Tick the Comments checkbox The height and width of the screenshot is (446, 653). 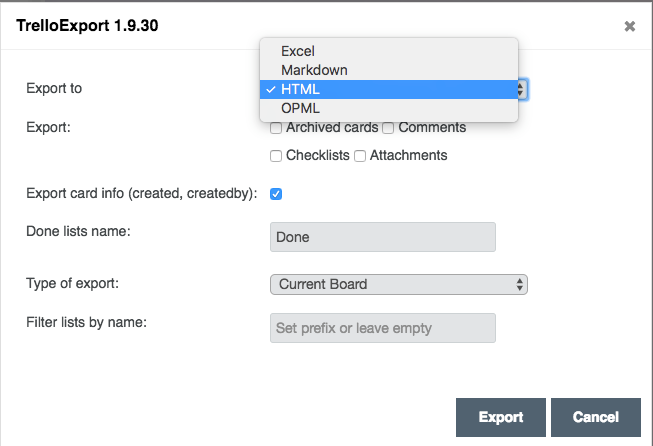tap(403, 128)
